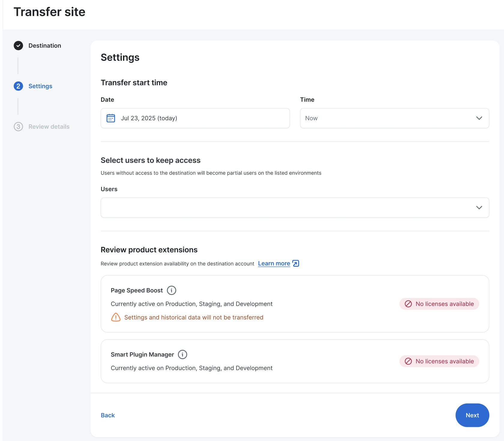Screen dimensions: 504x441
Task: Select the Review details step label
Action: tap(49, 127)
